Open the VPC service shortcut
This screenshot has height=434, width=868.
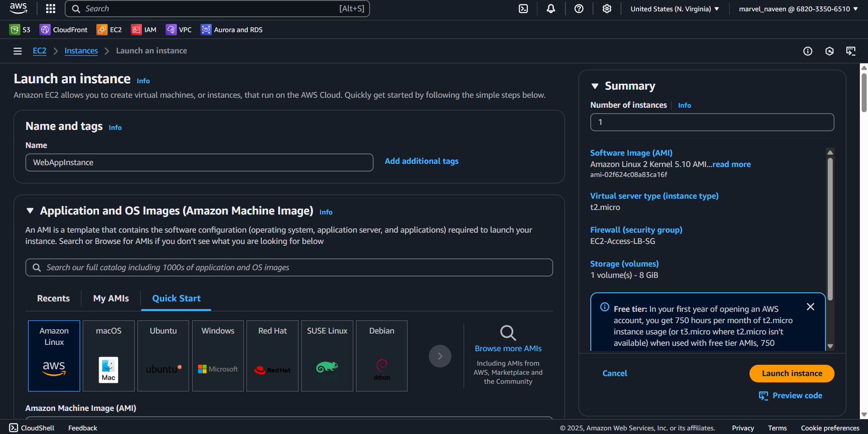pos(179,30)
